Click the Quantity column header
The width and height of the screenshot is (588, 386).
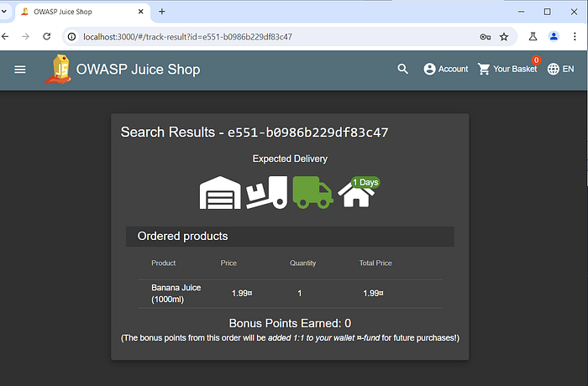302,263
